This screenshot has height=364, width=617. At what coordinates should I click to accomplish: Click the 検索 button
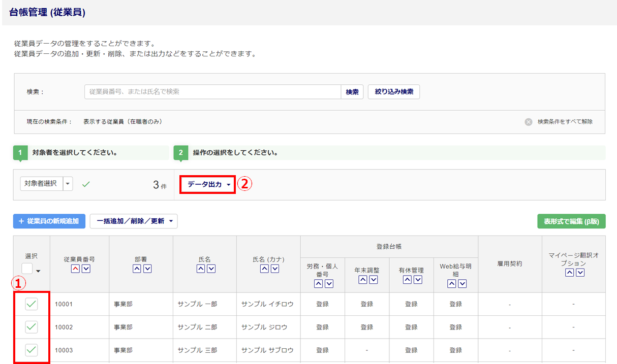click(352, 92)
